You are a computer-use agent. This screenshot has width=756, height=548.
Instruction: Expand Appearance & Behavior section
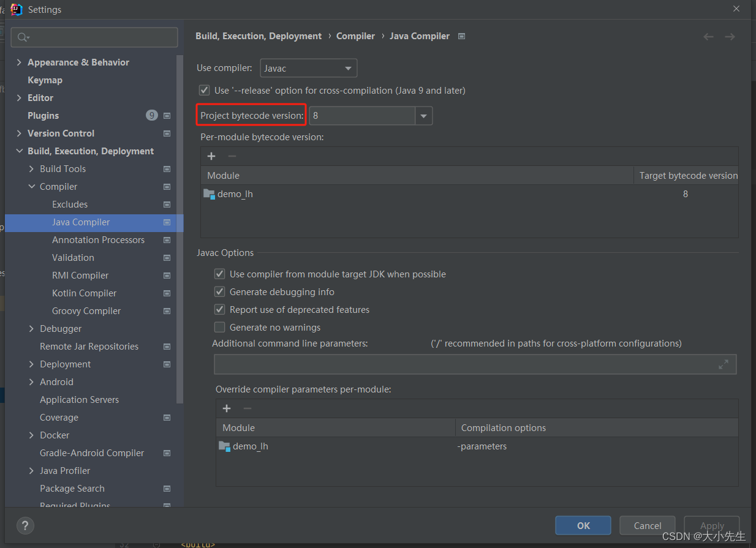[x=19, y=62]
